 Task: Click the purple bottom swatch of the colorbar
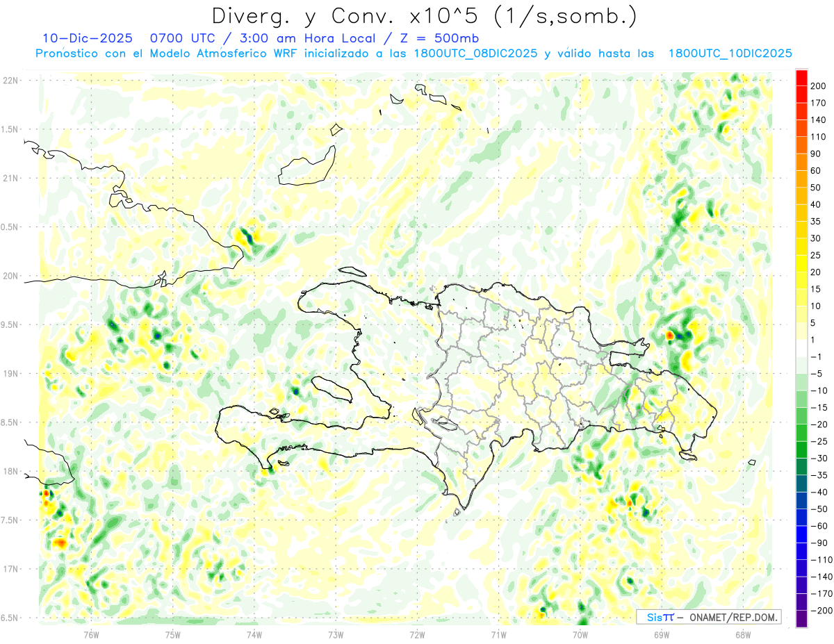coord(801,618)
